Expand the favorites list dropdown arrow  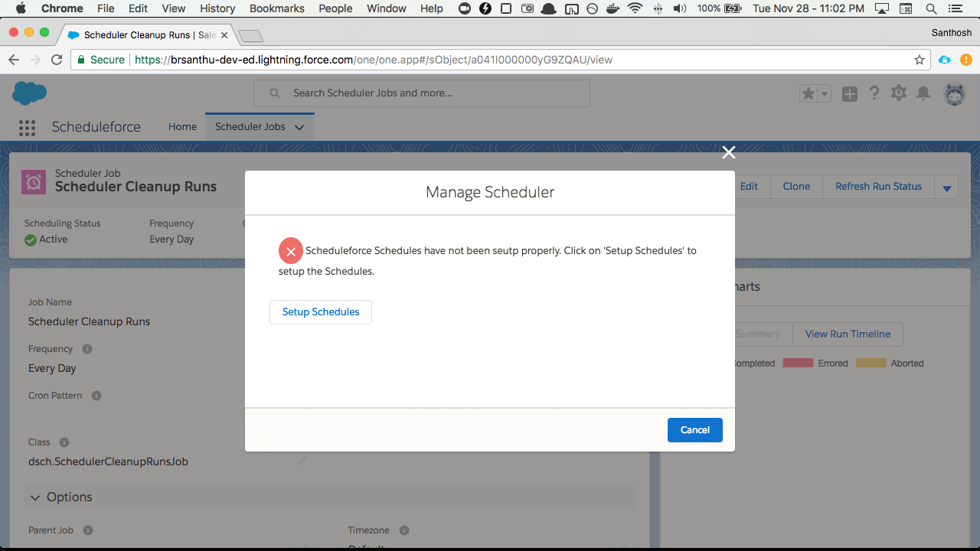pos(825,93)
